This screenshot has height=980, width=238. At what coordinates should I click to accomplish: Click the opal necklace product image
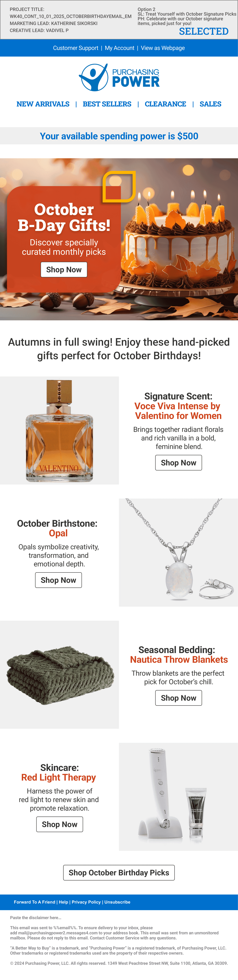(178, 552)
